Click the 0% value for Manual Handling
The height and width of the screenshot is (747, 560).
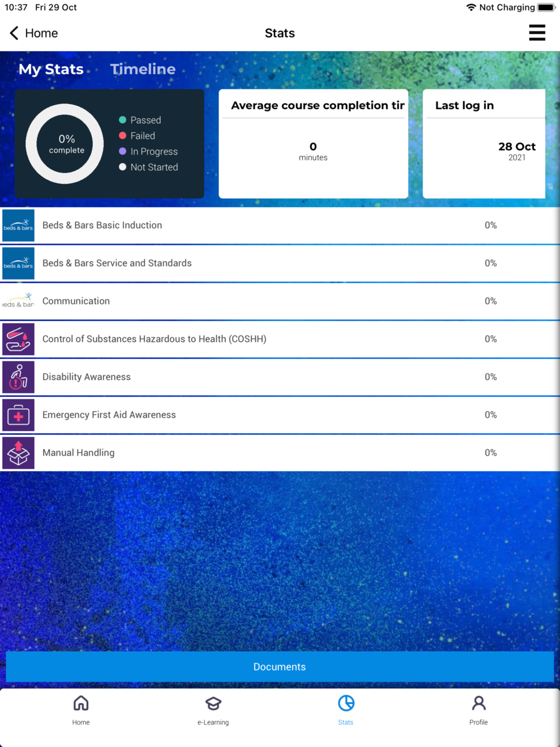click(491, 453)
